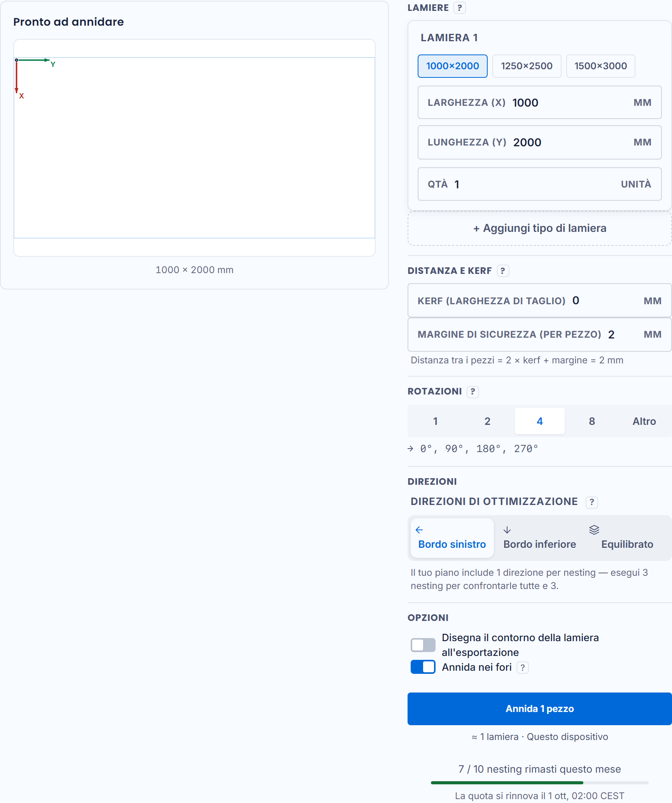Select Equilibrato optimization direction
The image size is (672, 803).
coord(627,538)
